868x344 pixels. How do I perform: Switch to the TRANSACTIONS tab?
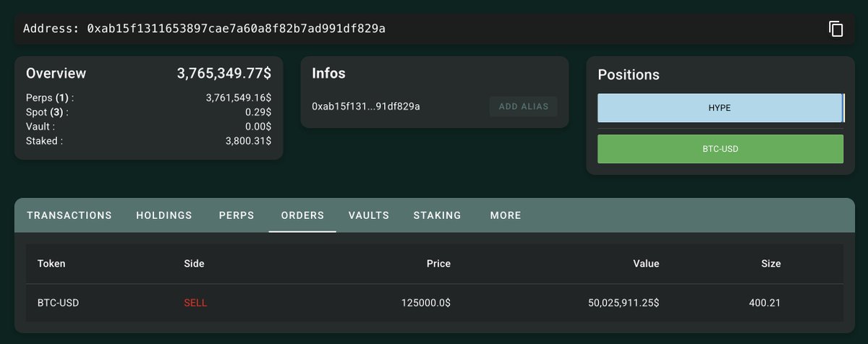coord(69,215)
